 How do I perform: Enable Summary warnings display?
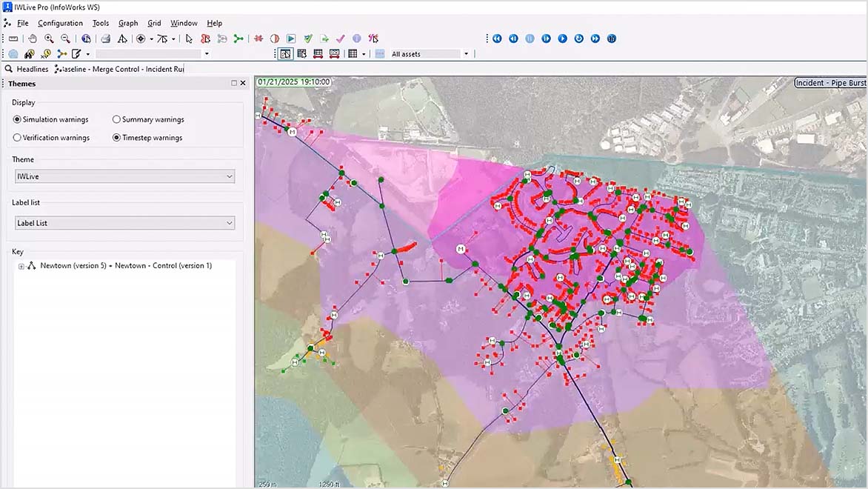[x=116, y=119]
